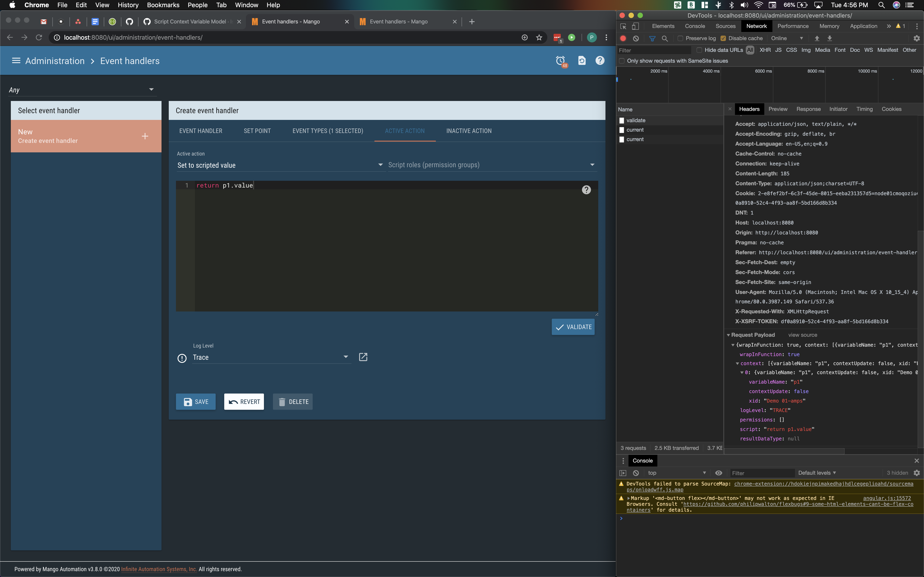Open DevTools settings gear
The image size is (924, 577).
pos(916,38)
